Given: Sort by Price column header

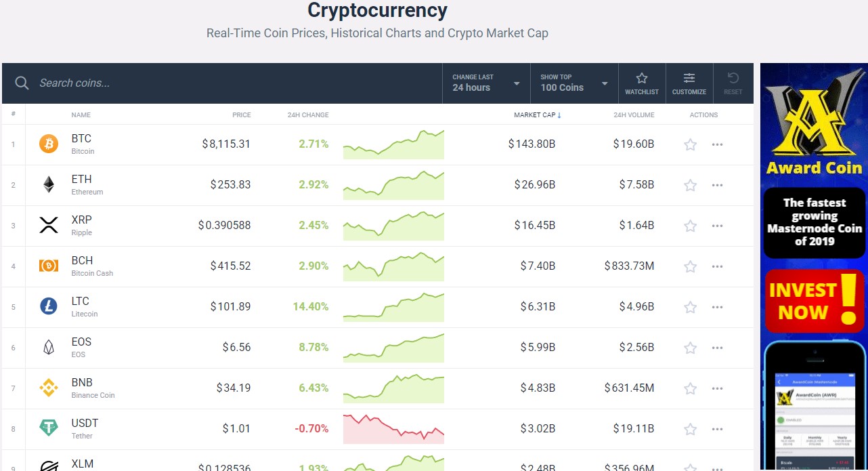Looking at the screenshot, I should (241, 115).
